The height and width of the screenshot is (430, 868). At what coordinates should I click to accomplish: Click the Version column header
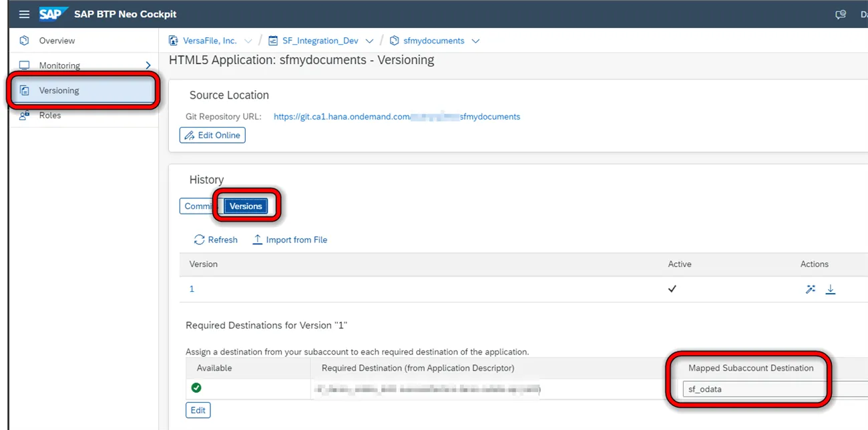point(204,264)
